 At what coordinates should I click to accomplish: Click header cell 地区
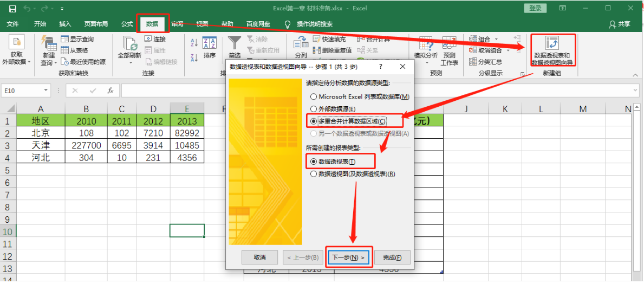(41, 121)
